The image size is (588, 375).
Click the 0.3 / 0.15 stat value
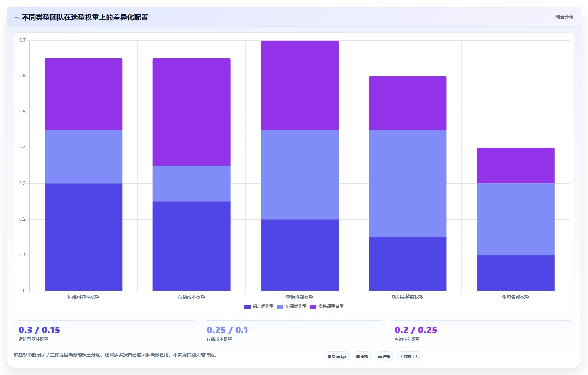(39, 330)
